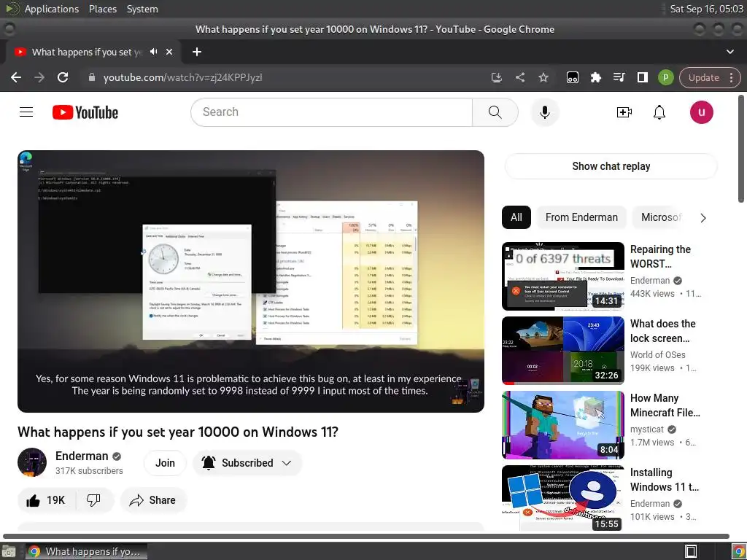Toggle the Chrome side panel
Screen dimensions: 747x560
coord(642,77)
